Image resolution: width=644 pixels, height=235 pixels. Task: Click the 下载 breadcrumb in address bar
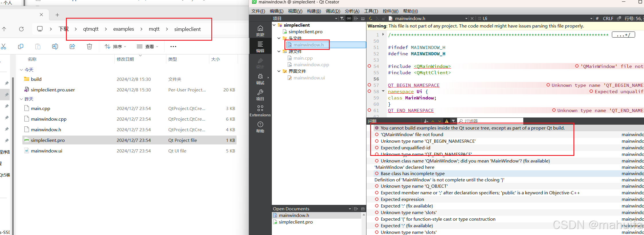pyautogui.click(x=64, y=29)
